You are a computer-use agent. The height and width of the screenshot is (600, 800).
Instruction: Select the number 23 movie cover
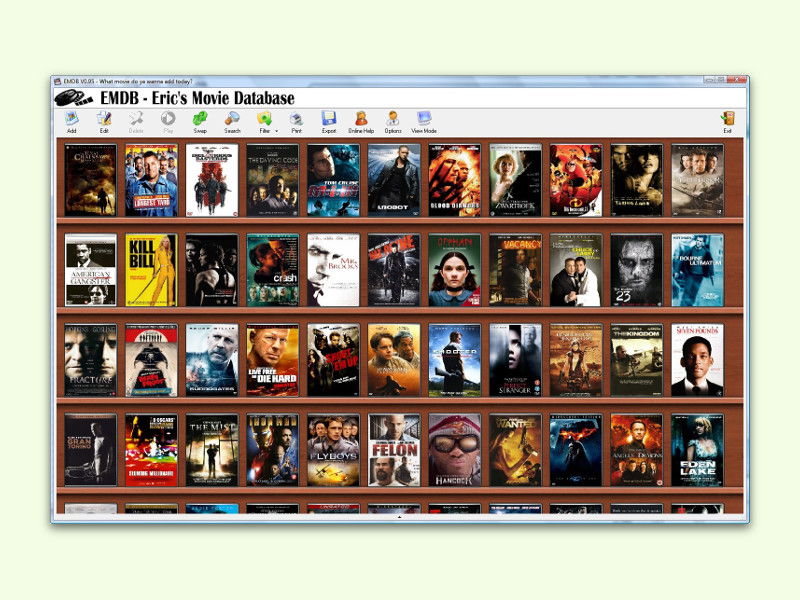(x=637, y=270)
